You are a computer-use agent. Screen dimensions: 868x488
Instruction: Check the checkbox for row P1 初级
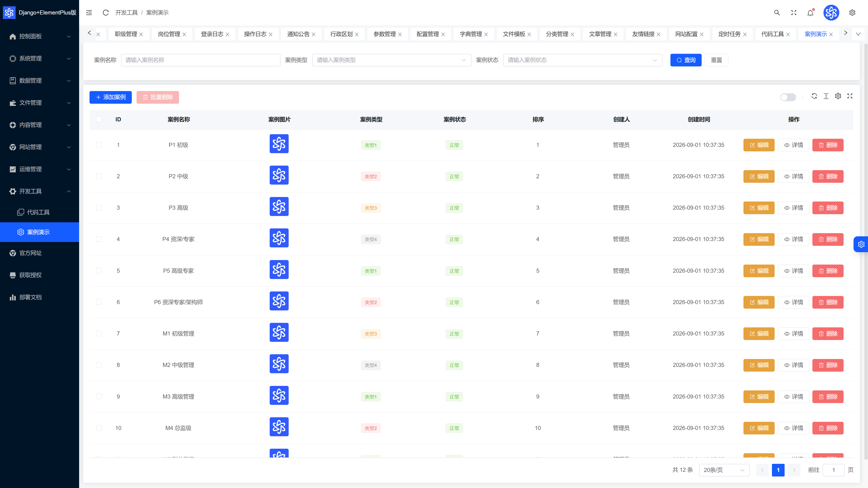[x=99, y=145]
